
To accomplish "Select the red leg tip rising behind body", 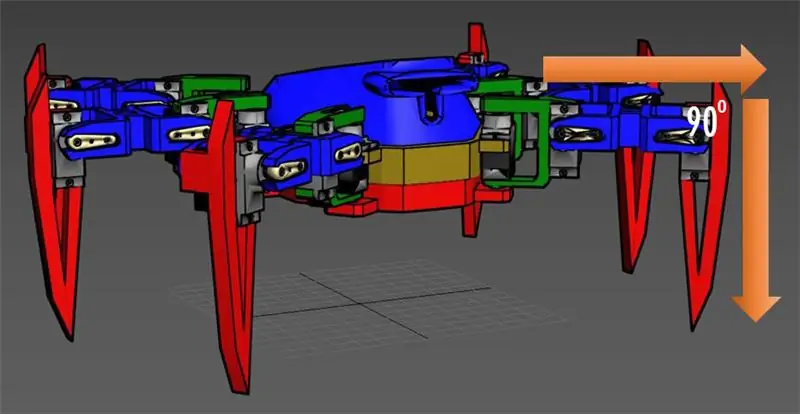I will [x=478, y=42].
